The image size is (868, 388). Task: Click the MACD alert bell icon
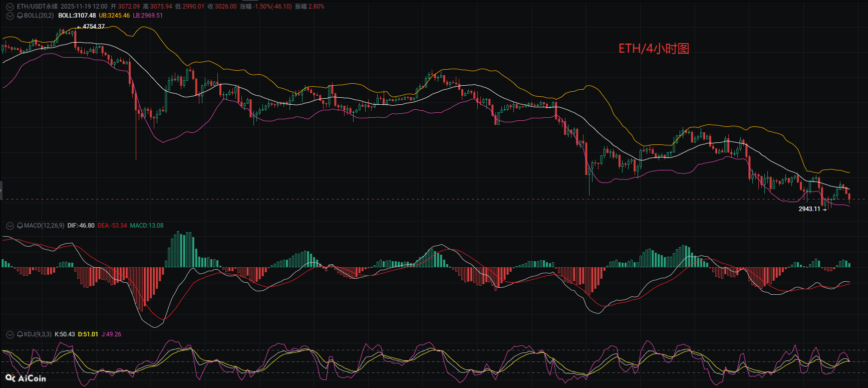click(x=20, y=226)
